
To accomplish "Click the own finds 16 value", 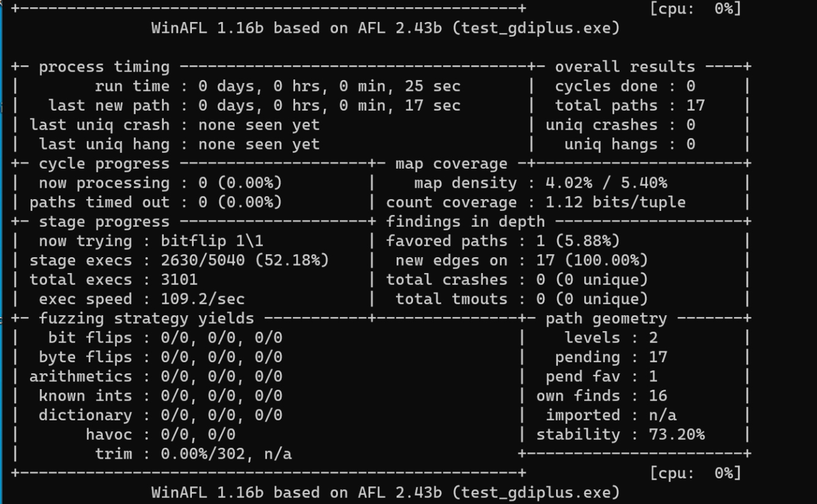I will (x=658, y=396).
